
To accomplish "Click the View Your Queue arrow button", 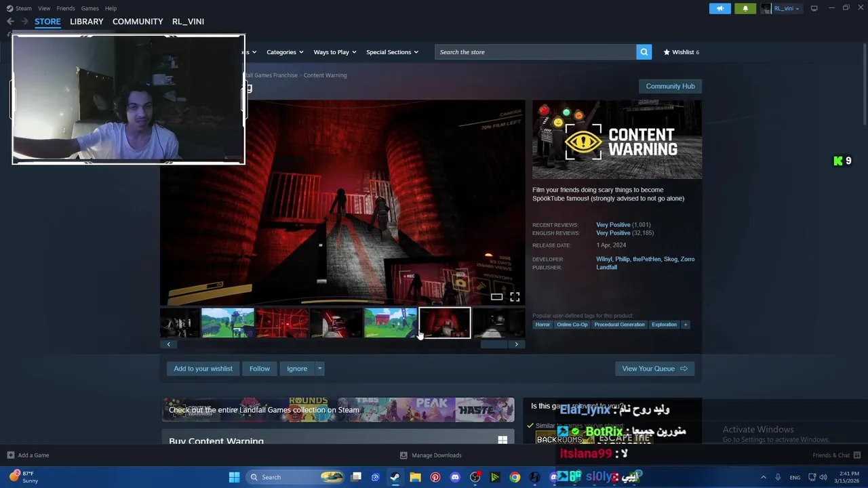I will [x=655, y=369].
